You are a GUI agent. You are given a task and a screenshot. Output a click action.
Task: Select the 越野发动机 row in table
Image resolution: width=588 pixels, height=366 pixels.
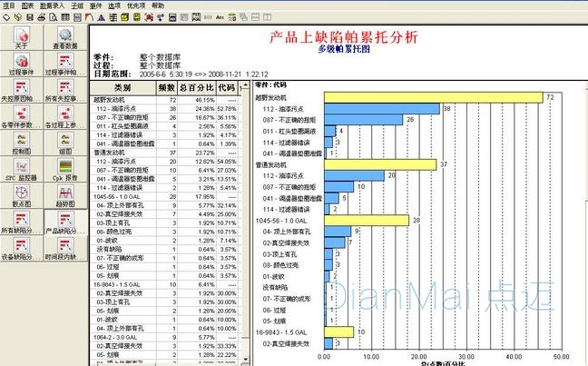[x=165, y=100]
